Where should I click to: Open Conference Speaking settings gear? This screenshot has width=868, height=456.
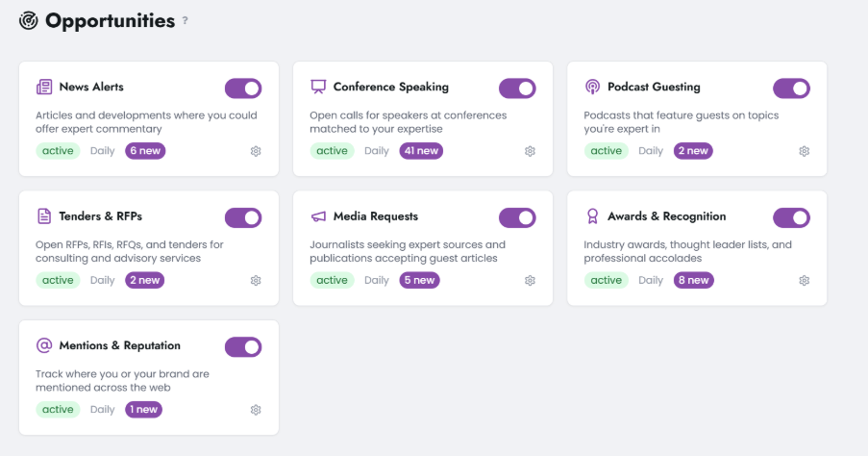pos(530,151)
